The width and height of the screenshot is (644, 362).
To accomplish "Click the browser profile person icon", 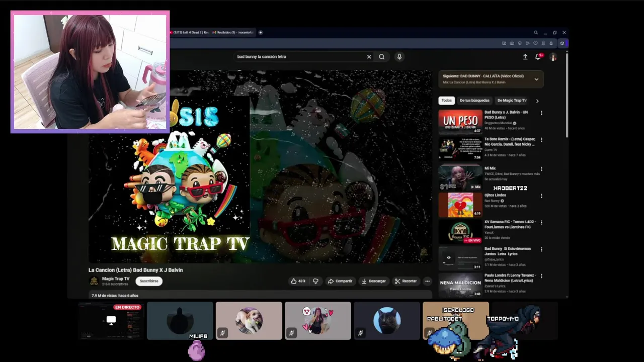I will coord(551,44).
